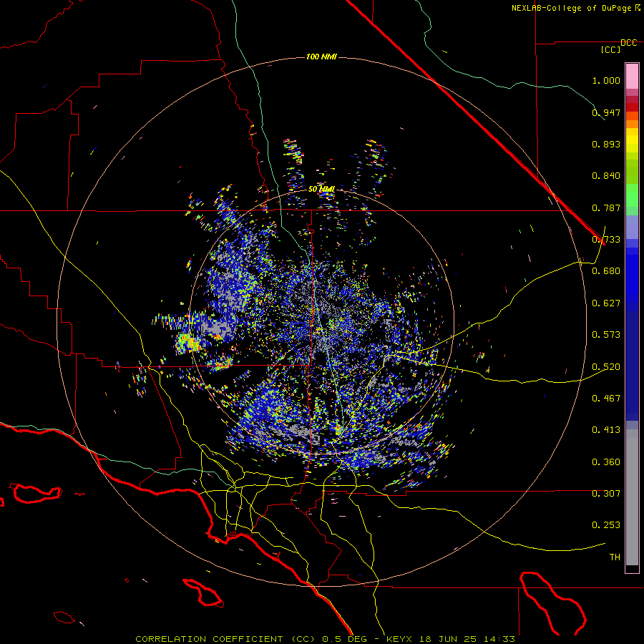Click the 100 NMI range ring label
The image size is (644, 644).
[321, 57]
